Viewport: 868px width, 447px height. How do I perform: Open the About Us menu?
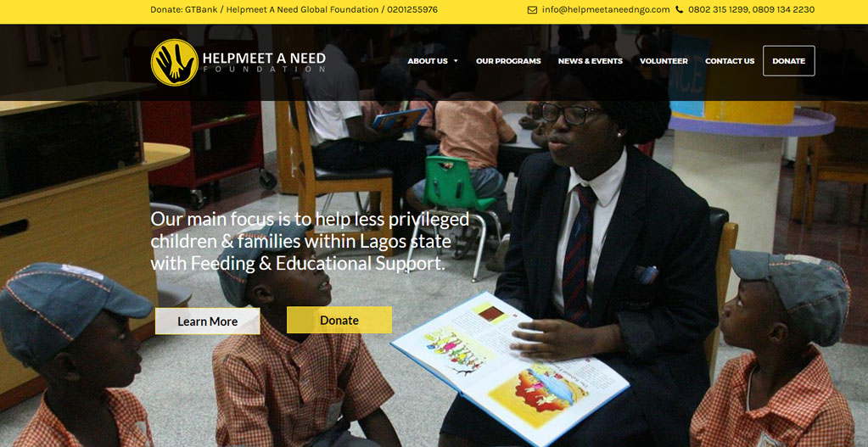pos(428,61)
